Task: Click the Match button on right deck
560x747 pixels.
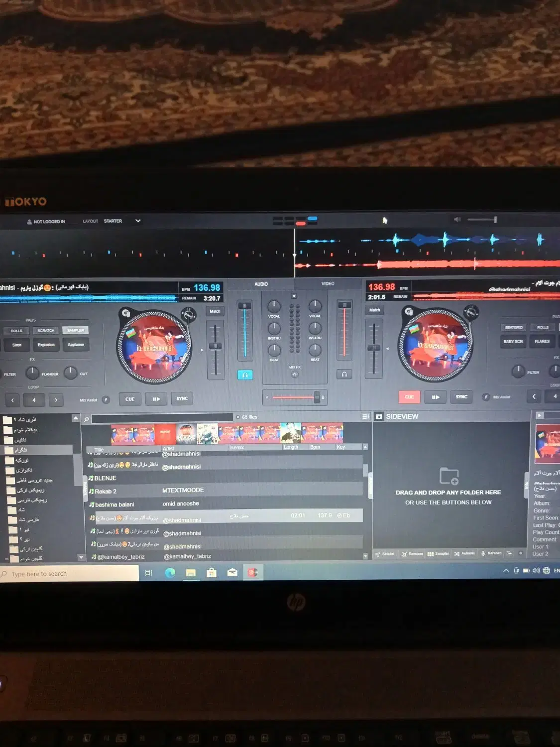Action: tap(375, 310)
